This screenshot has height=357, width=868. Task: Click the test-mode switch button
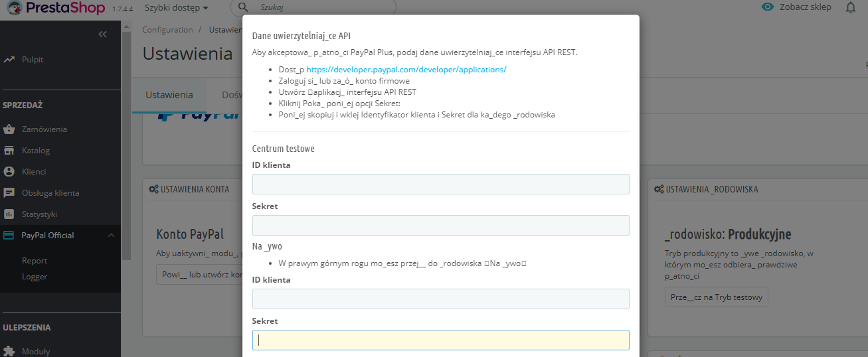716,297
